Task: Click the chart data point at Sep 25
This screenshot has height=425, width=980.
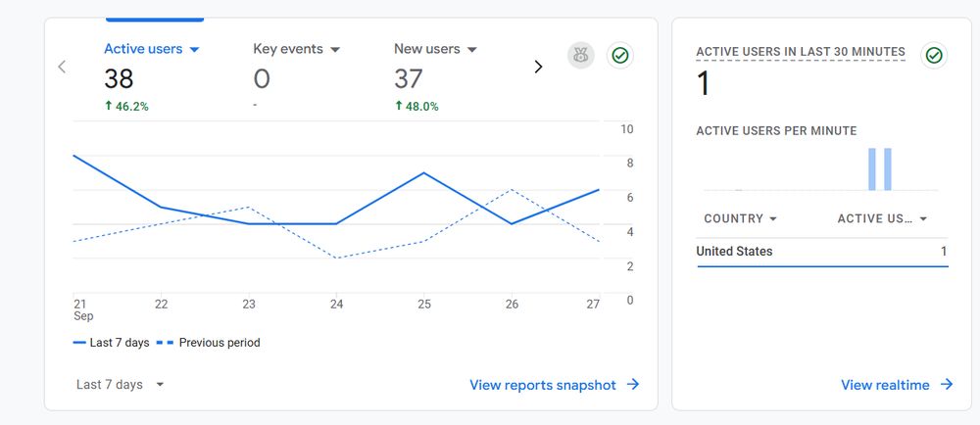Action: (424, 173)
